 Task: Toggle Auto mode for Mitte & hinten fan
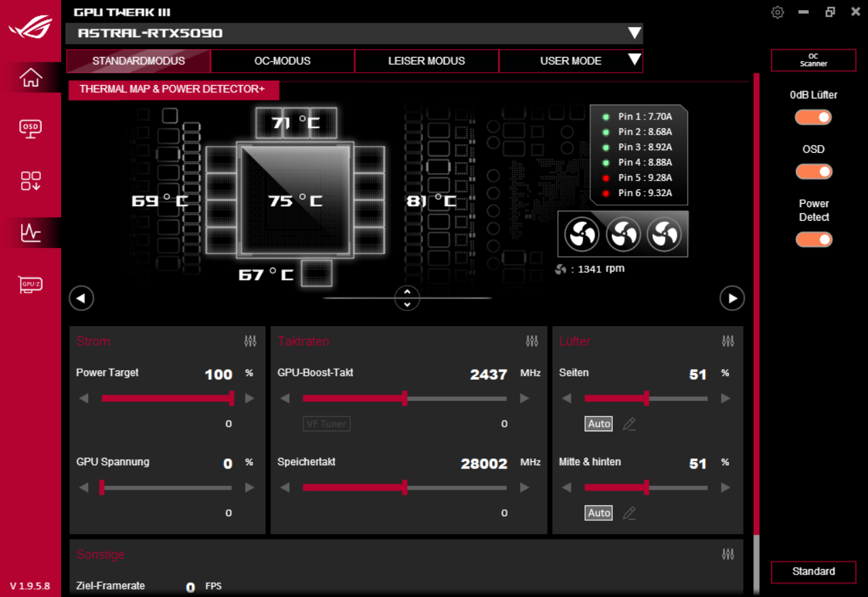[599, 513]
